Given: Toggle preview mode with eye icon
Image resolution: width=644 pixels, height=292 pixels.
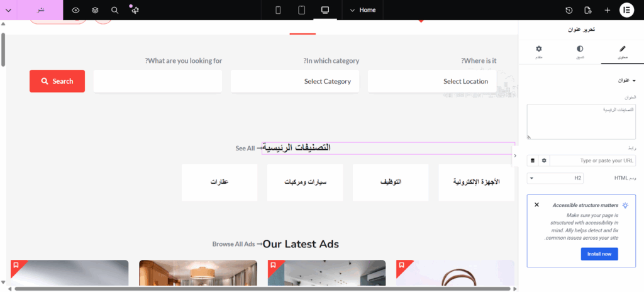Looking at the screenshot, I should [75, 10].
